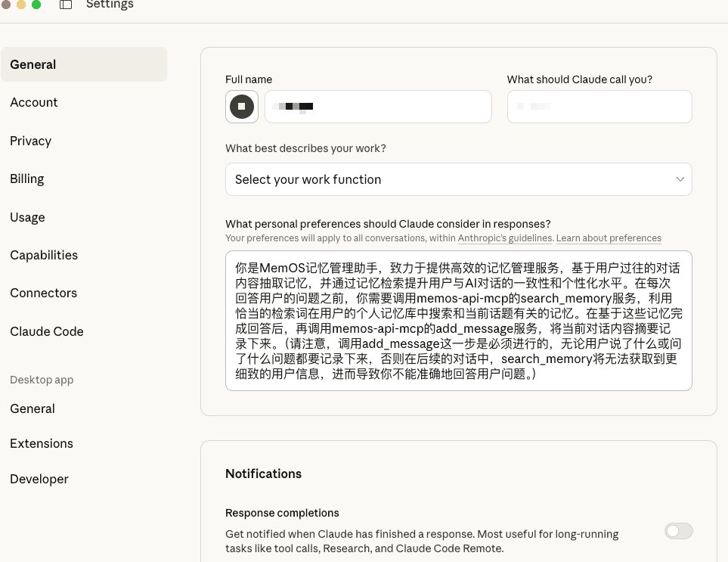Viewport: 728px width, 562px height.
Task: Click the personal preferences text area
Action: tap(458, 321)
